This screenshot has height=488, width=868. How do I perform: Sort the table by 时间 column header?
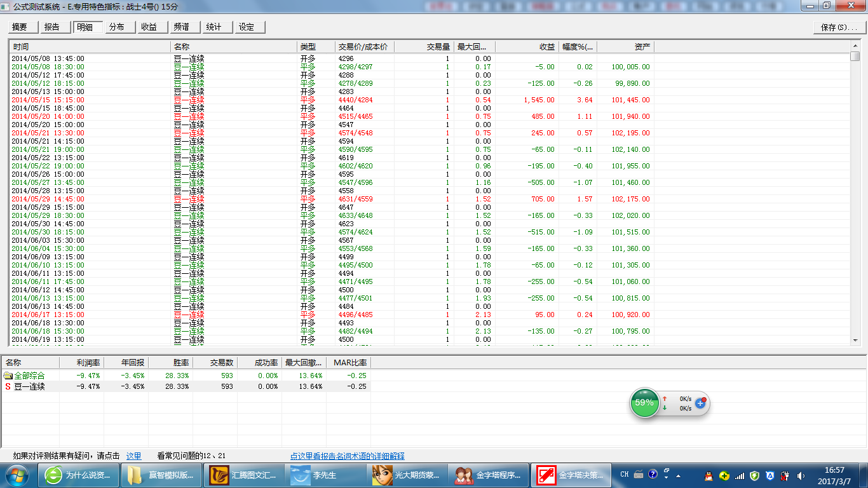pyautogui.click(x=89, y=47)
